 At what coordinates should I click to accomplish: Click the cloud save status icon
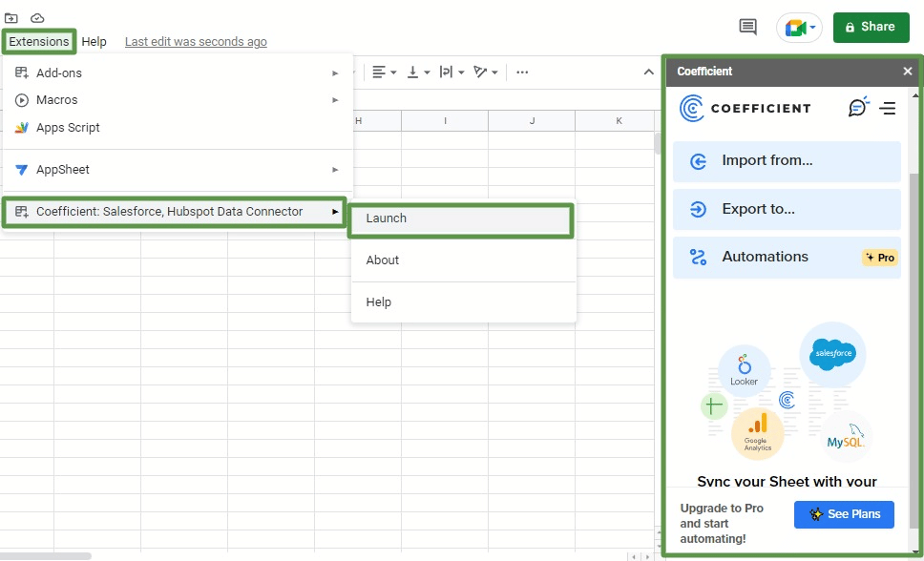37,18
